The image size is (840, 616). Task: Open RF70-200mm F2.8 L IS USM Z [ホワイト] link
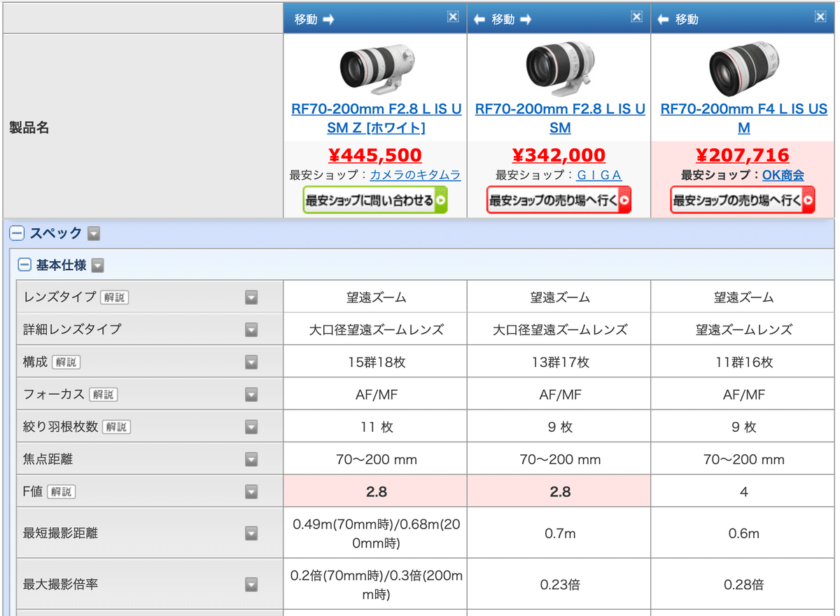click(x=376, y=118)
